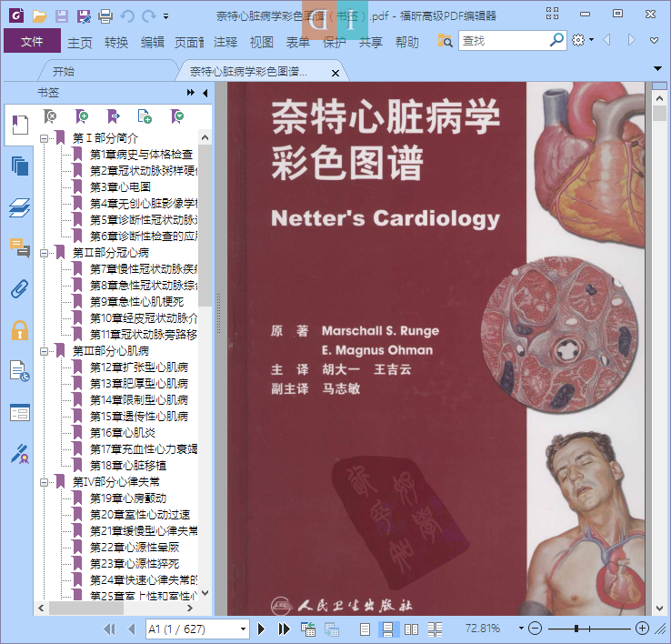This screenshot has height=644, width=671.
Task: Save the document with the floppy icon
Action: pos(61,16)
